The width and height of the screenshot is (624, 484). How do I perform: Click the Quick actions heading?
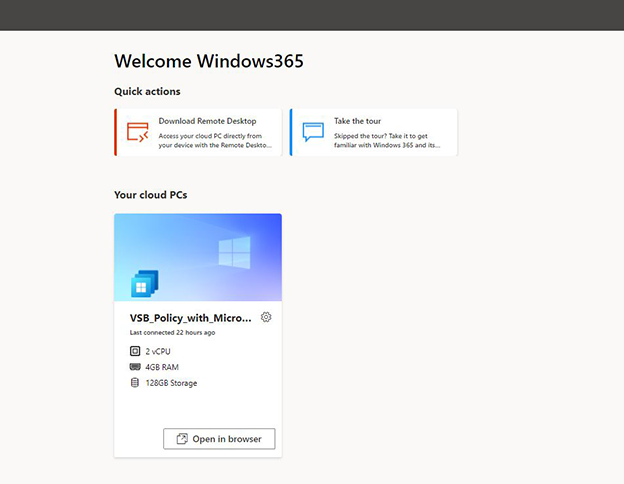coord(147,92)
